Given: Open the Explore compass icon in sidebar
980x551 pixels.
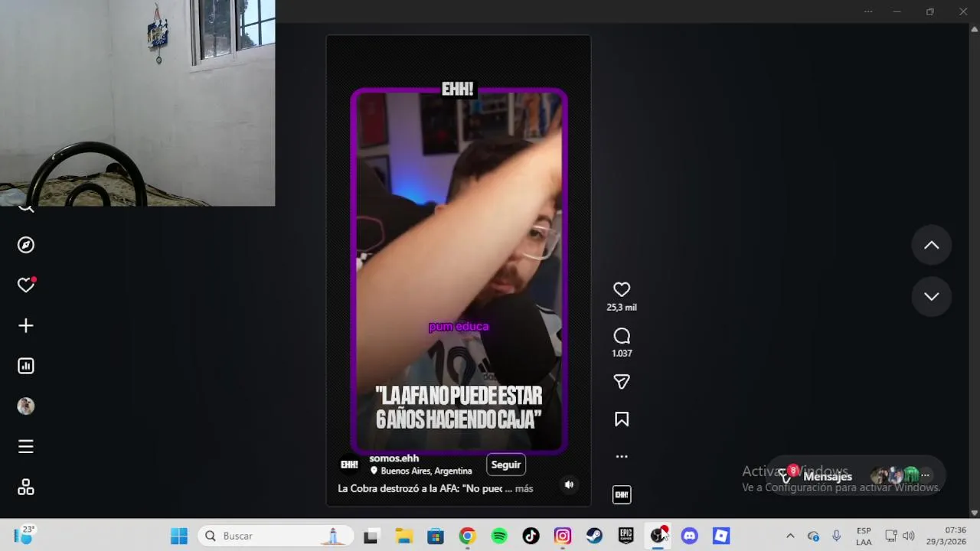Looking at the screenshot, I should coord(26,245).
